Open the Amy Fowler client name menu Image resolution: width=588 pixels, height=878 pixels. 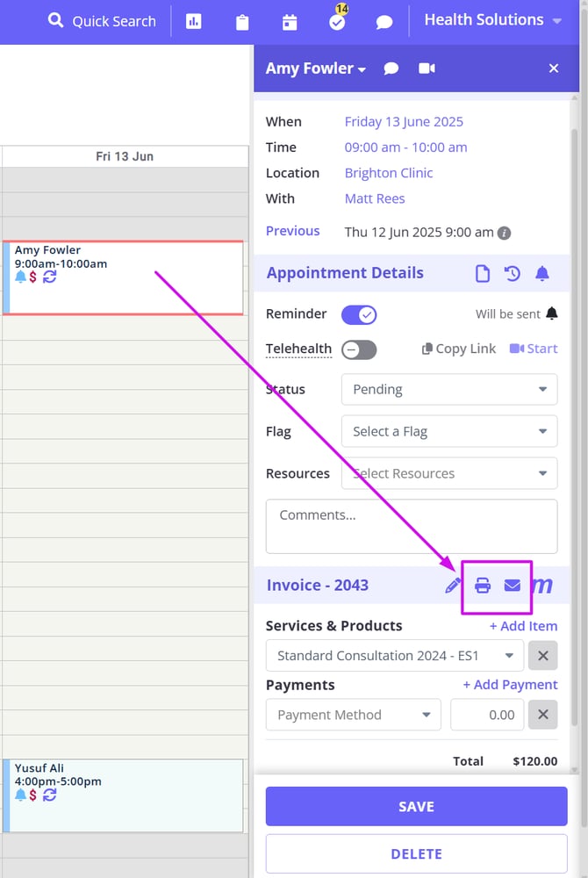pos(315,68)
